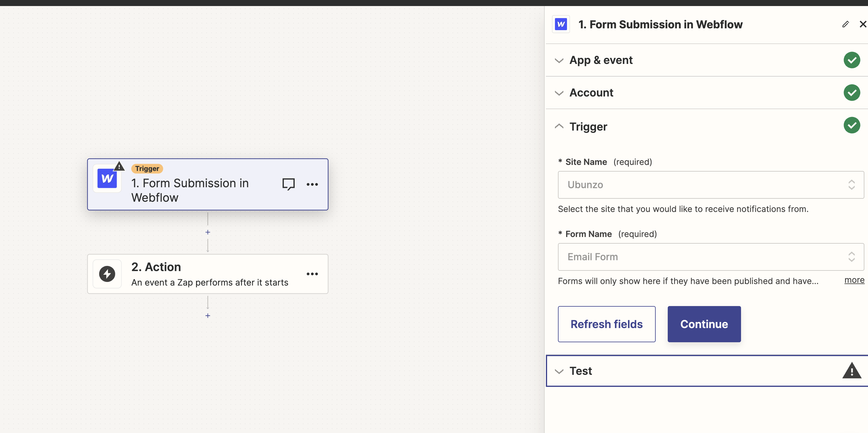Click the Site Name dropdown arrows
The width and height of the screenshot is (868, 433).
[851, 185]
